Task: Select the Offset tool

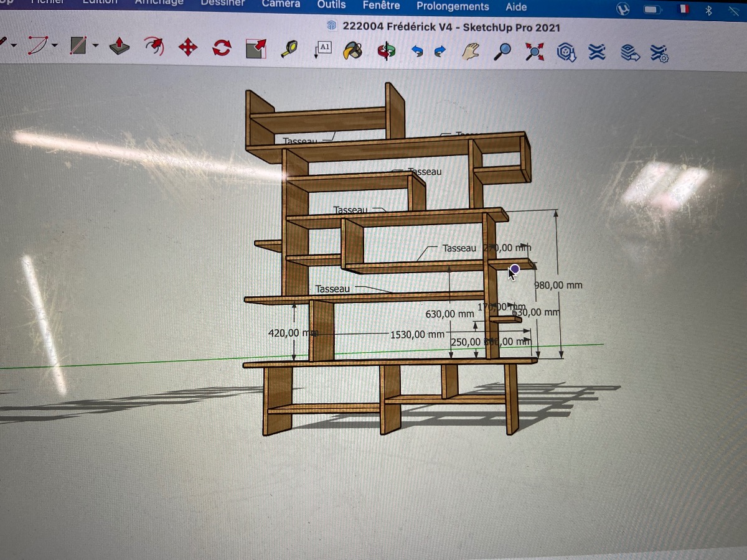Action: coord(153,46)
